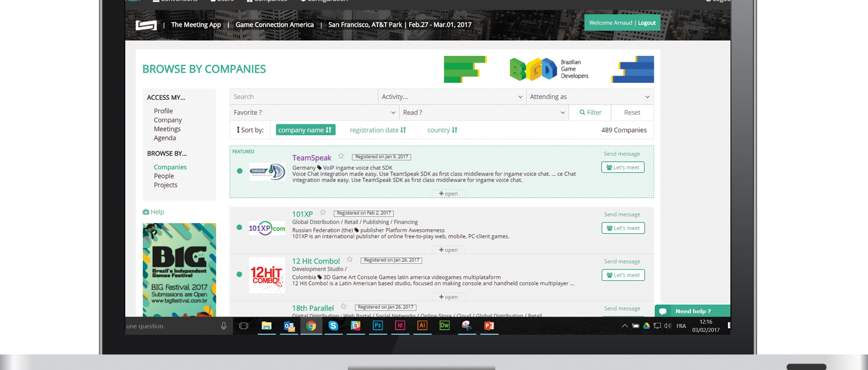
Task: Open Skype from the taskbar
Action: tap(333, 326)
